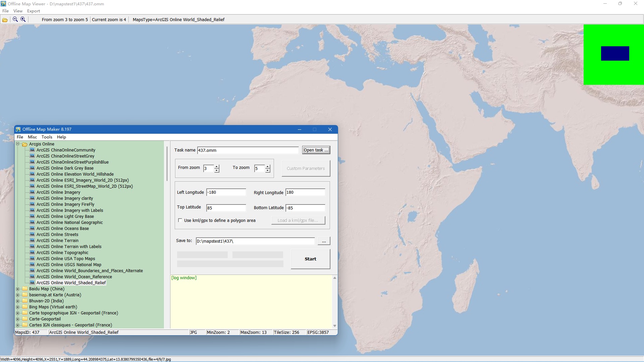Viewport: 644px width, 362px height.
Task: Increase the From zoom value
Action: [217, 166]
